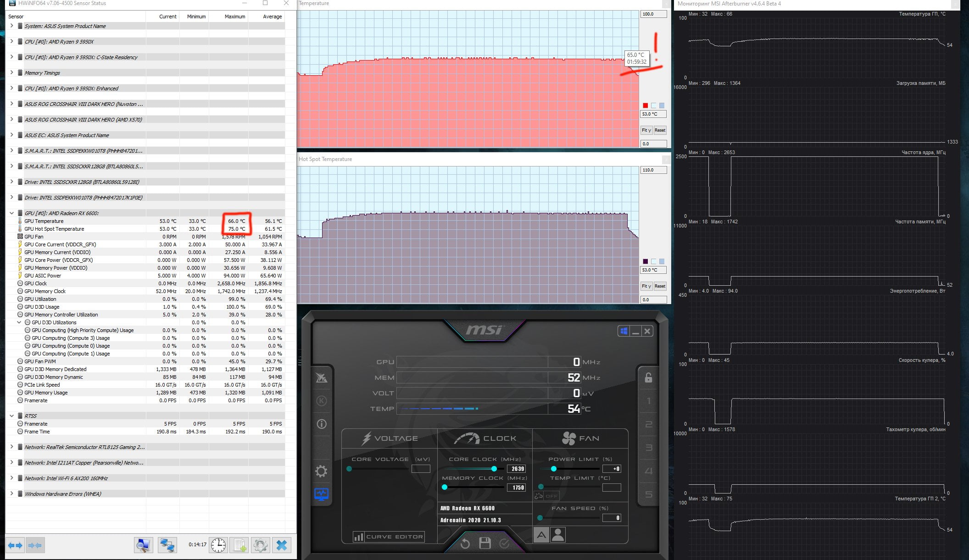Expand CPU [#0]: AMD Ryzen 9 5950X node
969x560 pixels.
(x=11, y=41)
